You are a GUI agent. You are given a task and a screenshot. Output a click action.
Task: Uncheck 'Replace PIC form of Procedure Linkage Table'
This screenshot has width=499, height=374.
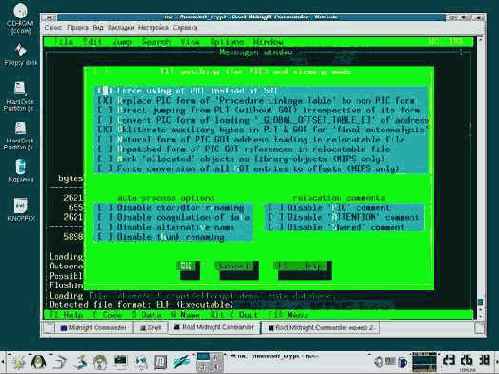[x=105, y=100]
